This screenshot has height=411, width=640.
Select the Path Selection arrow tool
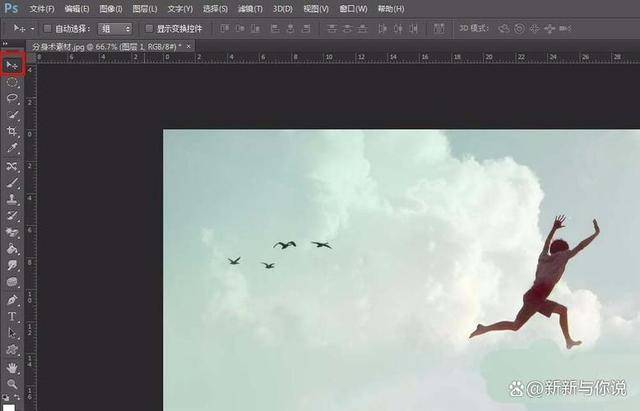(12, 333)
